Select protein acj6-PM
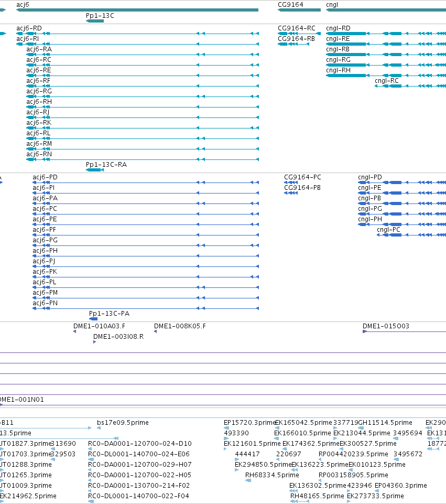This screenshot has height=504, width=446. pyautogui.click(x=45, y=293)
